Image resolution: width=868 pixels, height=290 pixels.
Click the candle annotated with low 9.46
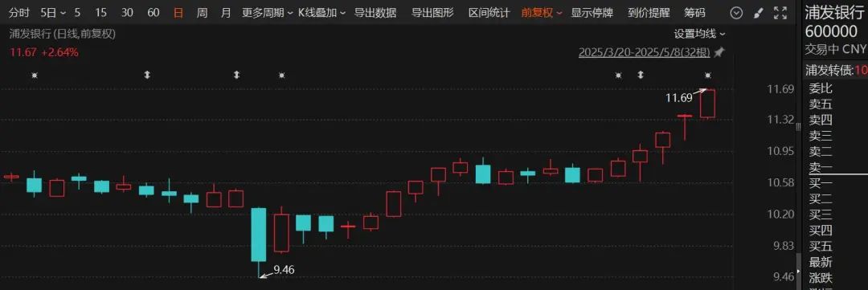(x=259, y=235)
